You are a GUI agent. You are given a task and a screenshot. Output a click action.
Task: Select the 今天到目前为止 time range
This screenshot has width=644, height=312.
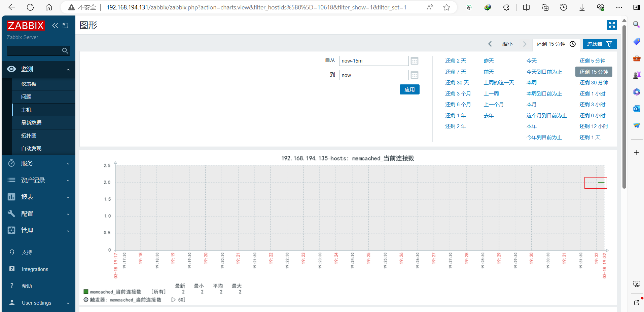point(544,72)
